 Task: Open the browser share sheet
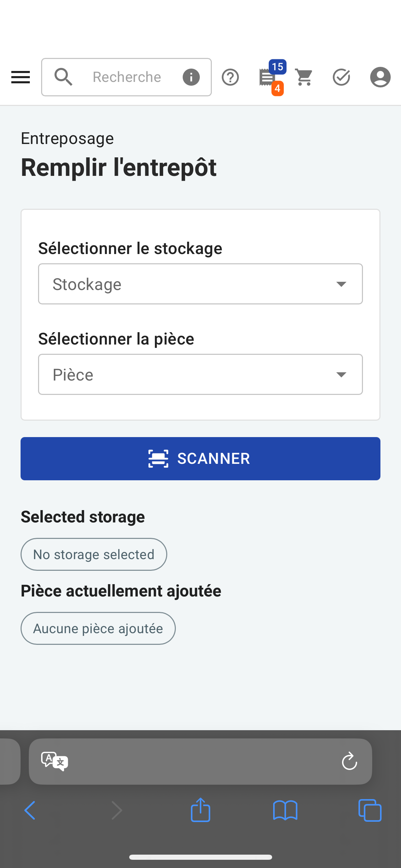click(200, 810)
